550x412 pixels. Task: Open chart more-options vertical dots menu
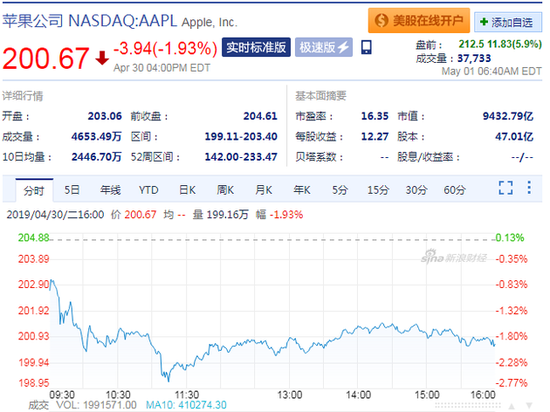coord(529,188)
